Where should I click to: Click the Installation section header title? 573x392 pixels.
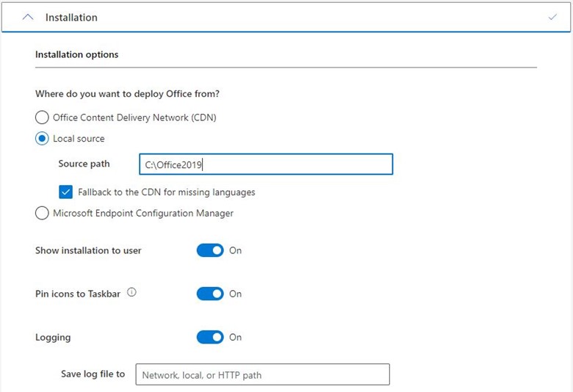click(x=71, y=18)
